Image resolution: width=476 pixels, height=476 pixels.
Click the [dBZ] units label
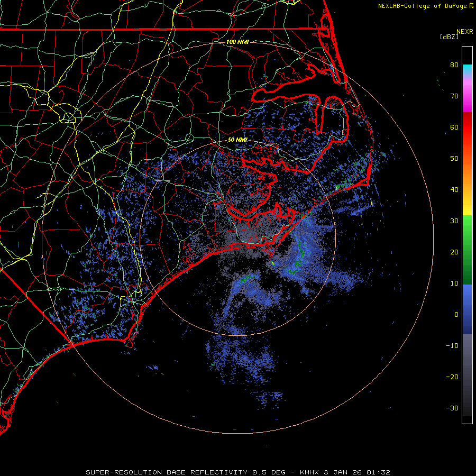pos(449,37)
